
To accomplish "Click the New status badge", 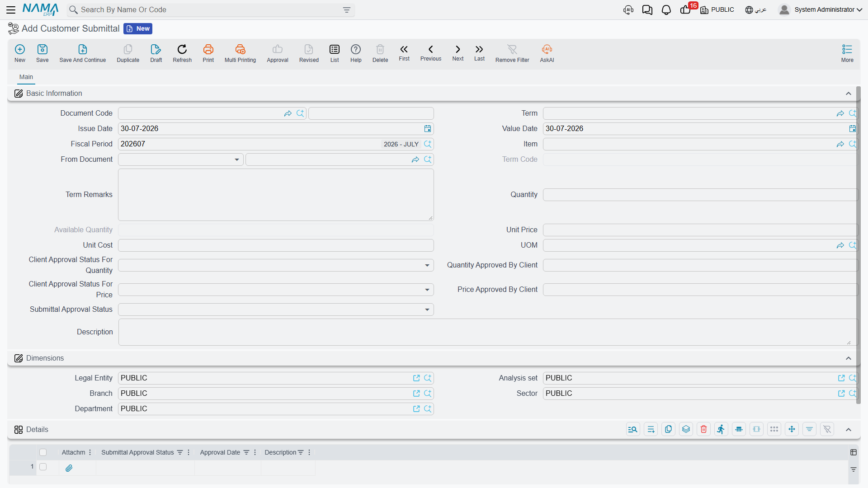I will click(x=138, y=29).
